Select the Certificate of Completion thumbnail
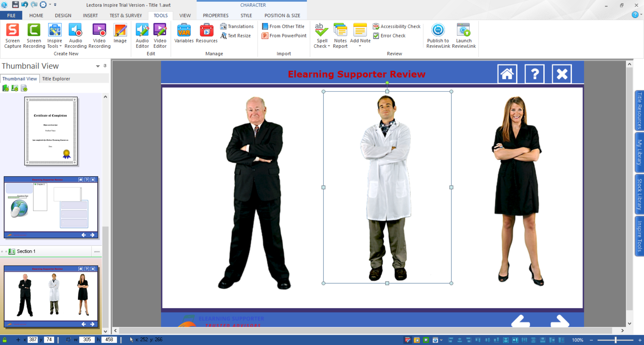The image size is (644, 345). coord(51,131)
